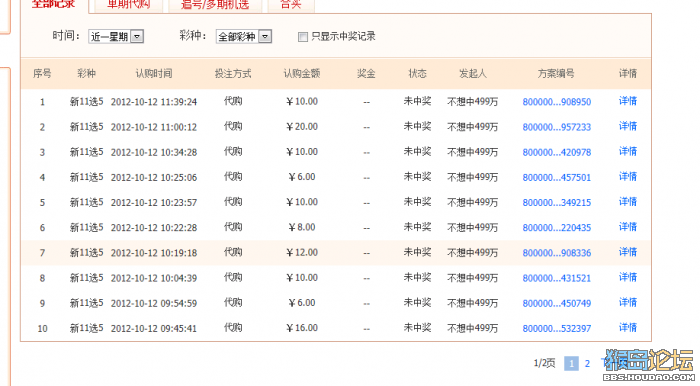Open the 近一星期 time dropdown
This screenshot has width=700, height=386.
pos(116,37)
